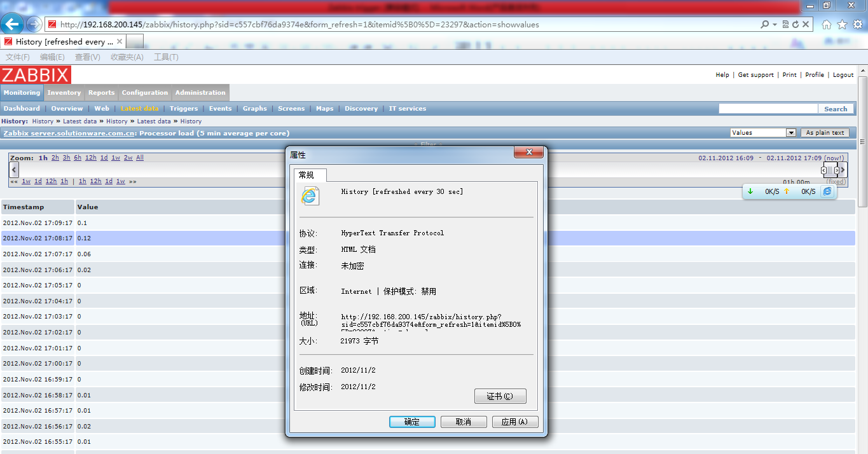868x454 pixels.
Task: Open a new blank browser tab
Action: (x=135, y=41)
